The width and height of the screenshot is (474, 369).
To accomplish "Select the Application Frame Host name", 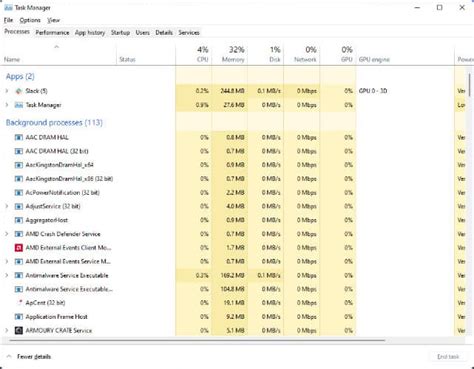I will 56,317.
